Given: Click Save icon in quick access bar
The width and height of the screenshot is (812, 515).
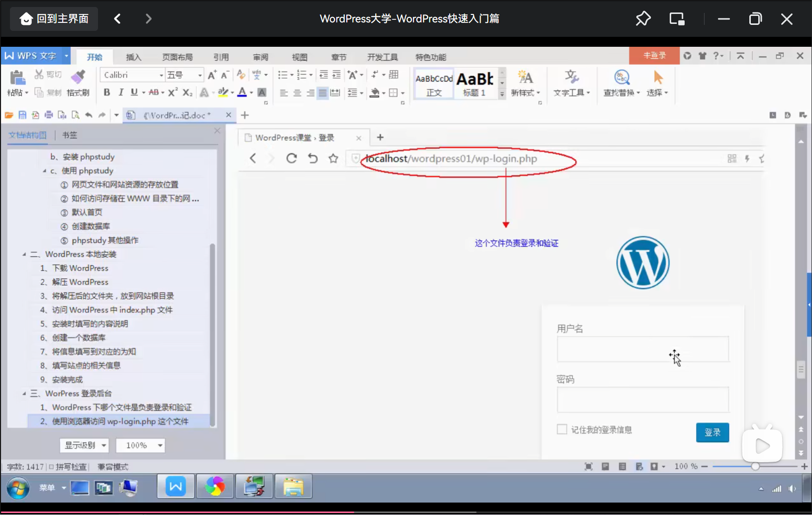Looking at the screenshot, I should 22,115.
